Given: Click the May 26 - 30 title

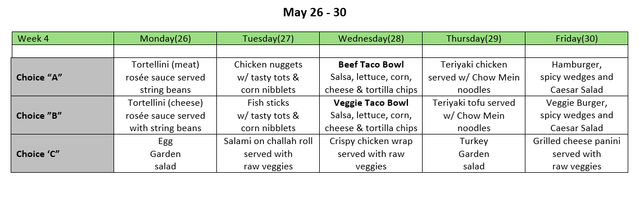Looking at the screenshot, I should coord(315,12).
